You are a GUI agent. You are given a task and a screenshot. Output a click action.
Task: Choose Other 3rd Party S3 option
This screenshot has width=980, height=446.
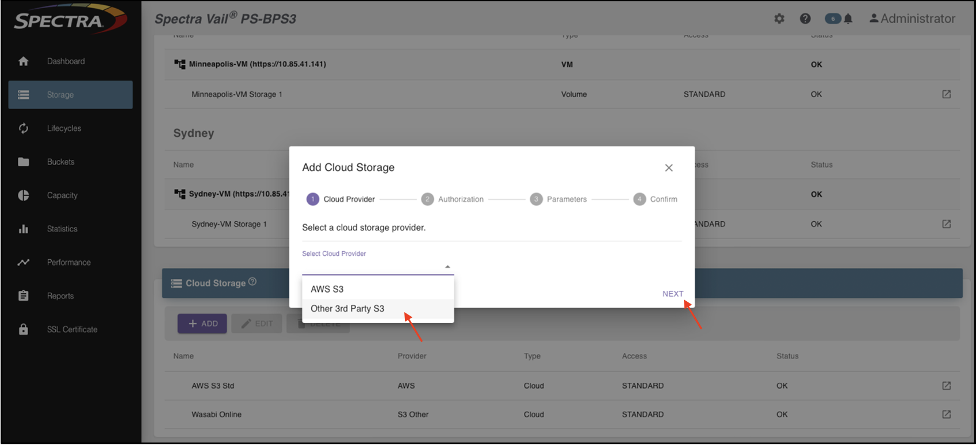coord(378,309)
